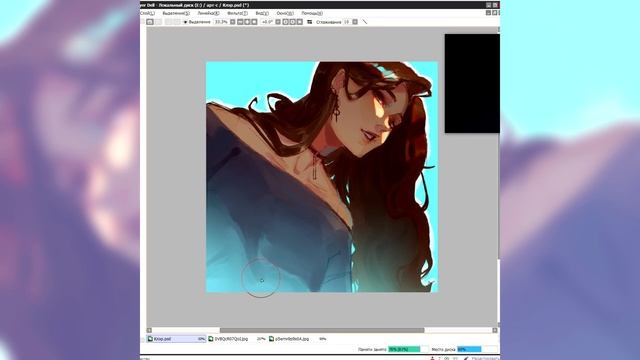Reset the canvas rotation angle
The image size is (640, 360).
click(x=299, y=22)
